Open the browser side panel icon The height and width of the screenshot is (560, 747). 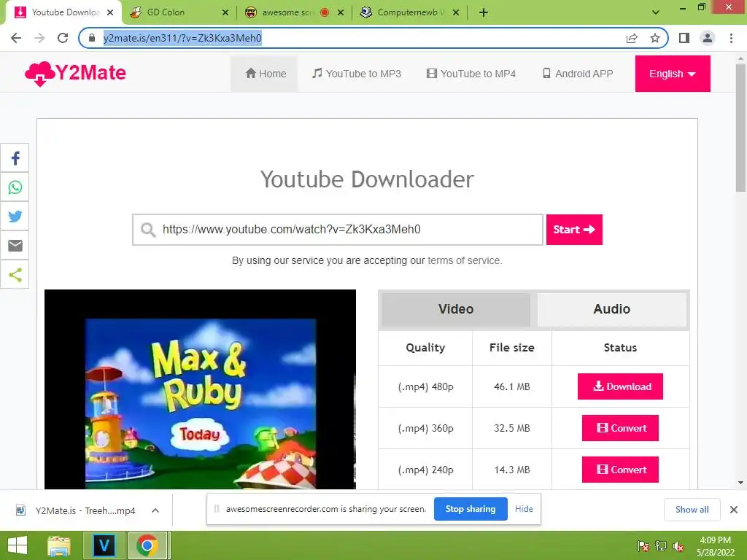684,38
